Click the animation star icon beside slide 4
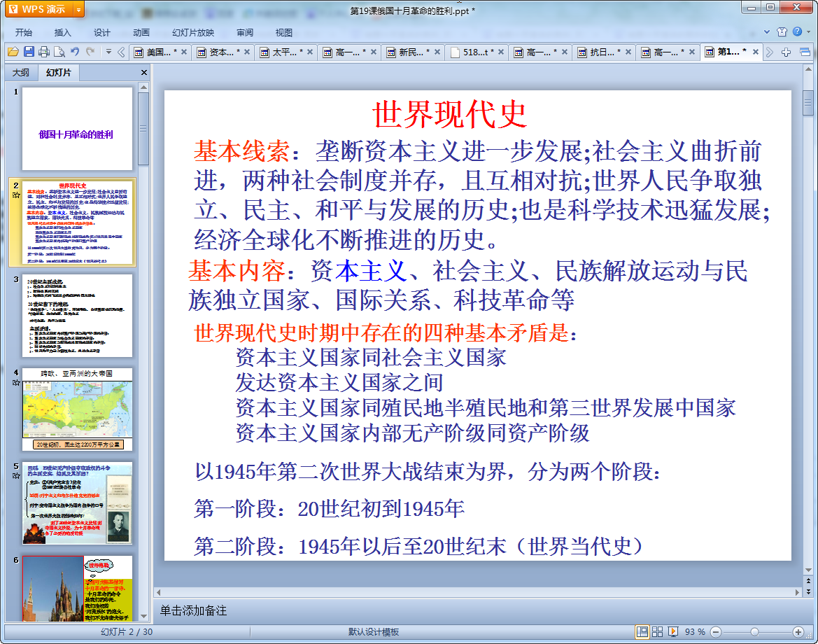This screenshot has height=644, width=818. [x=16, y=382]
